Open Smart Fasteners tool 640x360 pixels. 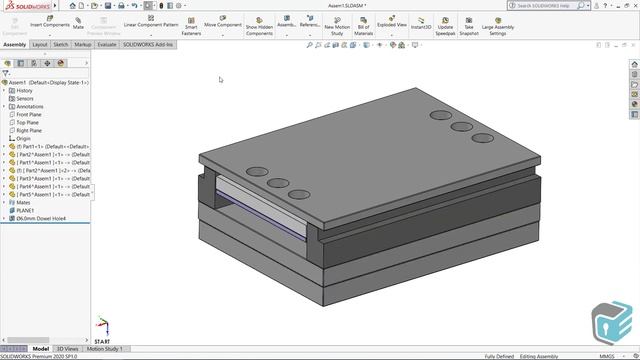191,26
